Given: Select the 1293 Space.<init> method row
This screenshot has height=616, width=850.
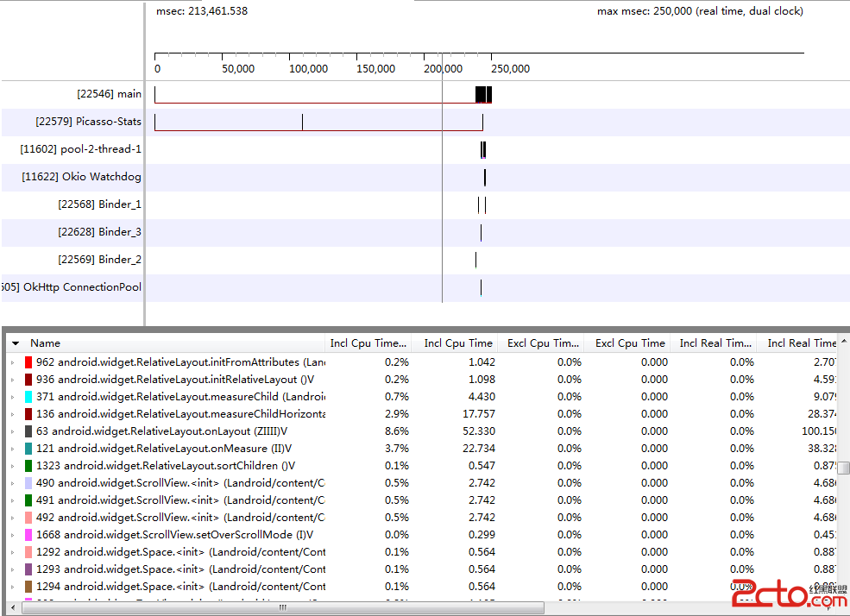Looking at the screenshot, I should coord(180,570).
